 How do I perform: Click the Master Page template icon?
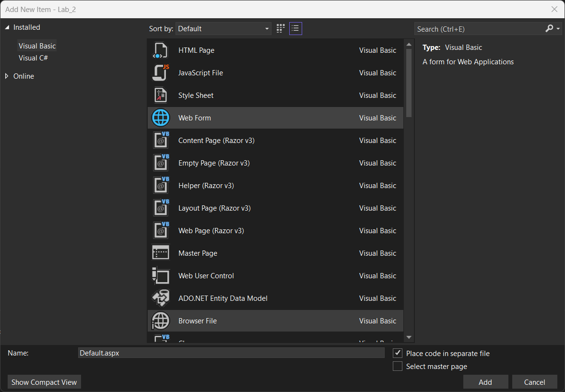point(160,253)
